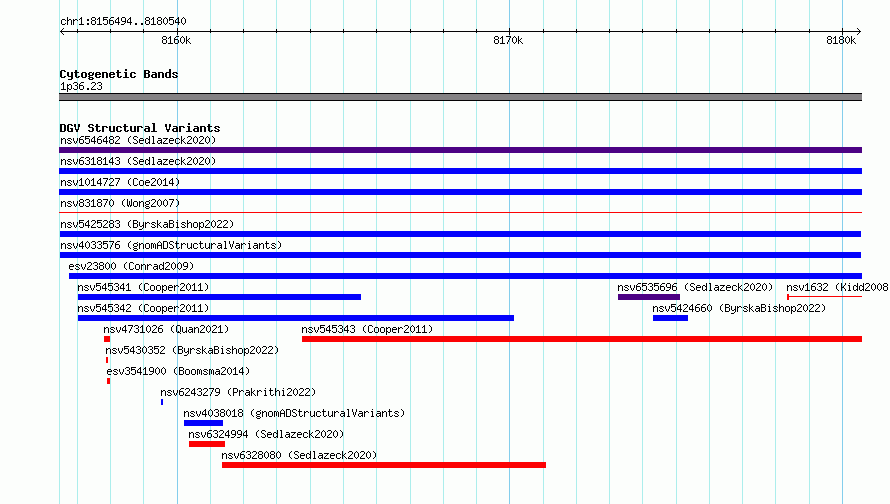Click the 8170k ruler tick label
This screenshot has width=890, height=504.
point(508,40)
